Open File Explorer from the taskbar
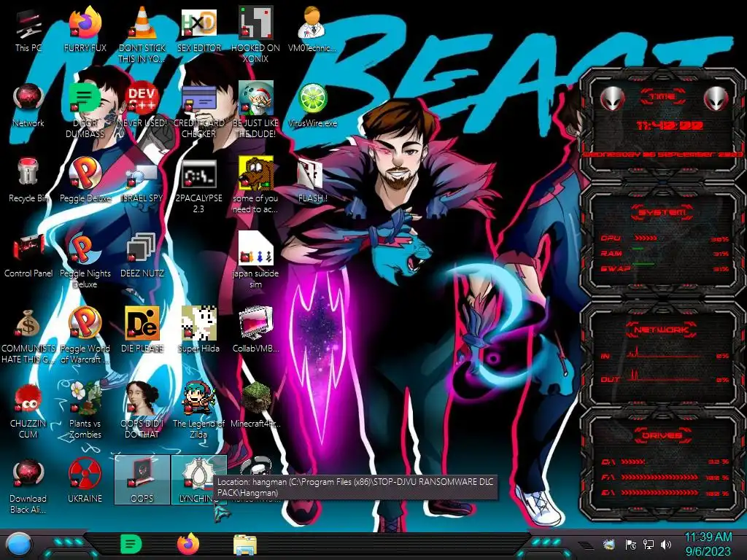747x560 pixels. pos(245,545)
